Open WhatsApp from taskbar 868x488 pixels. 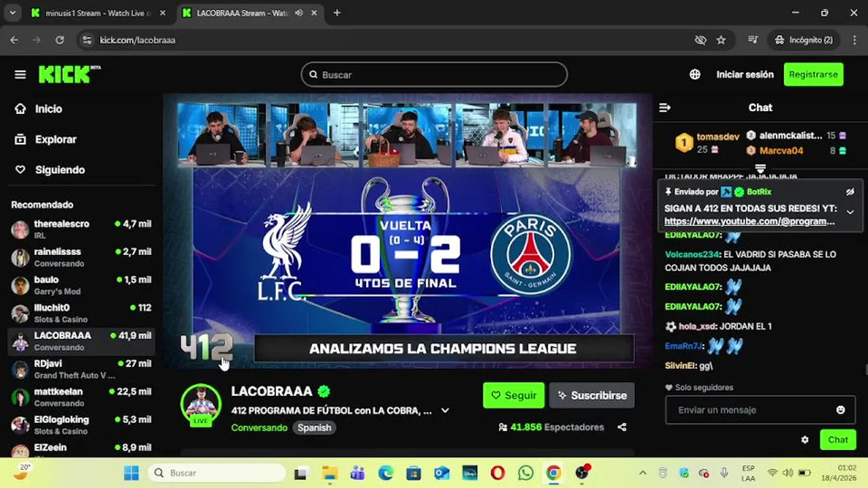(526, 473)
